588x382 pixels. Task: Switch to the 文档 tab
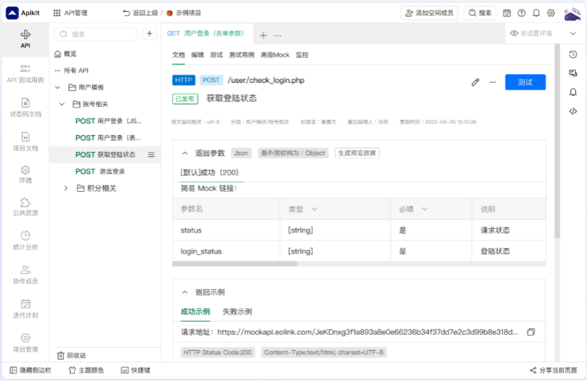click(179, 54)
